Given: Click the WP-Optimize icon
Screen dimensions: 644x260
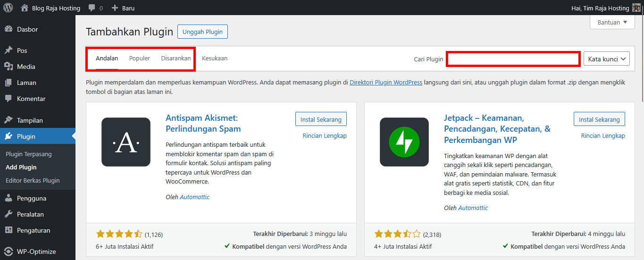Looking at the screenshot, I should point(8,252).
